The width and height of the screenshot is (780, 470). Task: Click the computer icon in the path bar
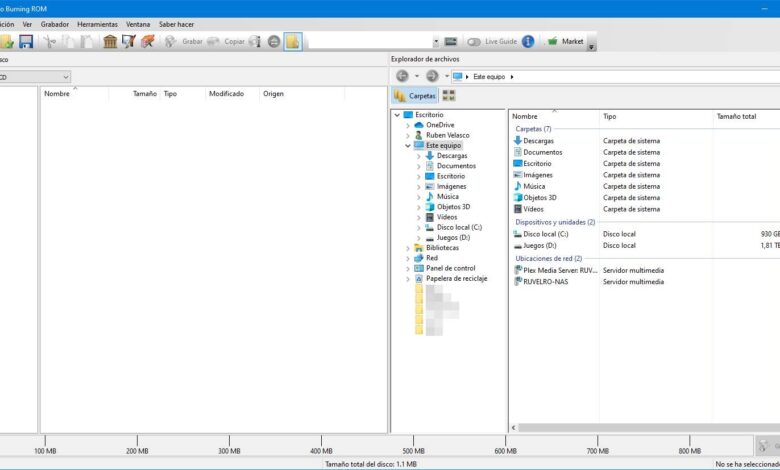(x=458, y=77)
